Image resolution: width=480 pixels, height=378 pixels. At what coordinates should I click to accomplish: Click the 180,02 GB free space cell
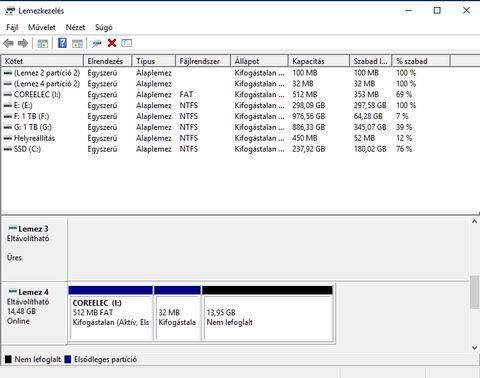[x=370, y=149]
